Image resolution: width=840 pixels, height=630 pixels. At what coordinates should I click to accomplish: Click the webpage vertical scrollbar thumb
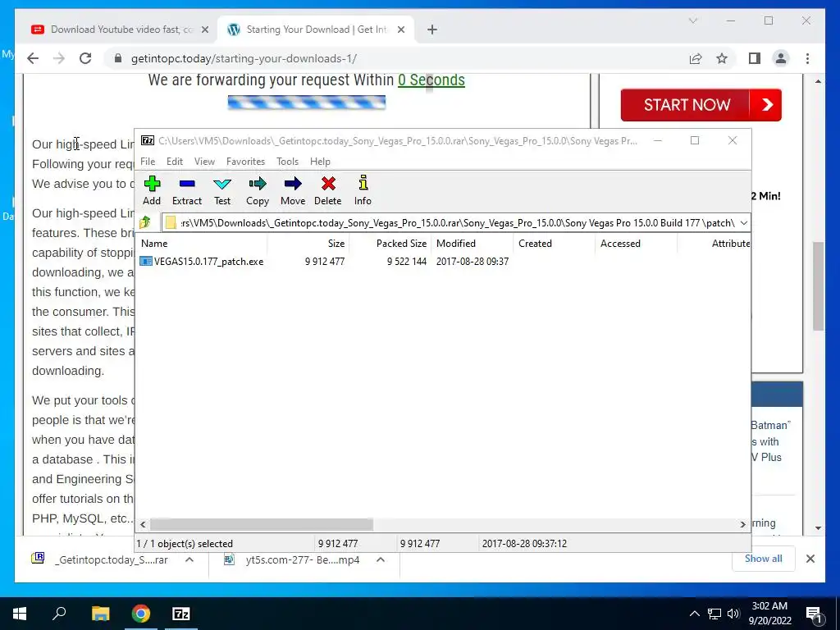(818, 286)
